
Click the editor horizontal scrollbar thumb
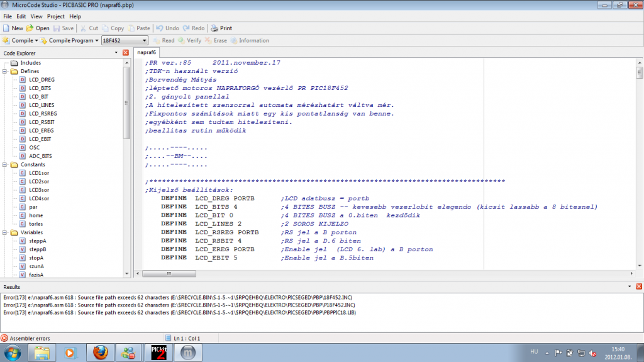[x=169, y=274]
